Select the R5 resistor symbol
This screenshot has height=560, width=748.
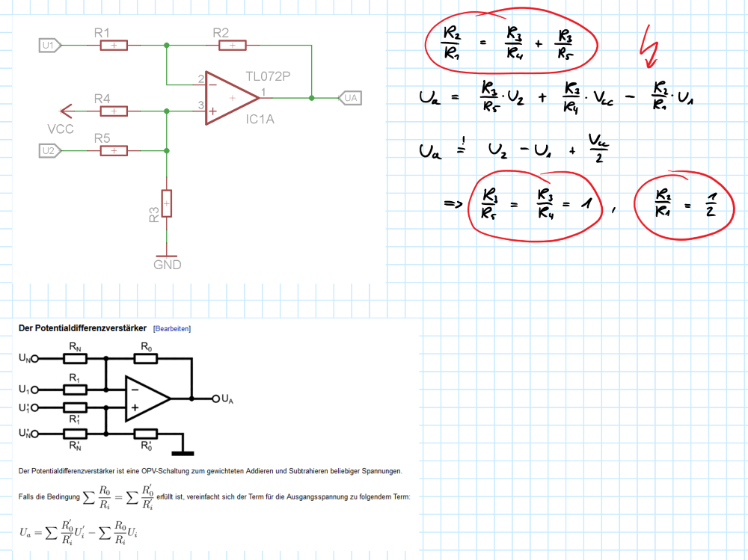click(114, 151)
